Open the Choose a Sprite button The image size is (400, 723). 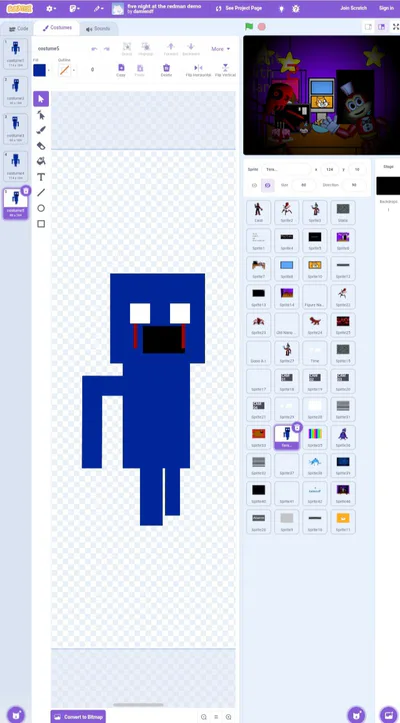point(356,715)
